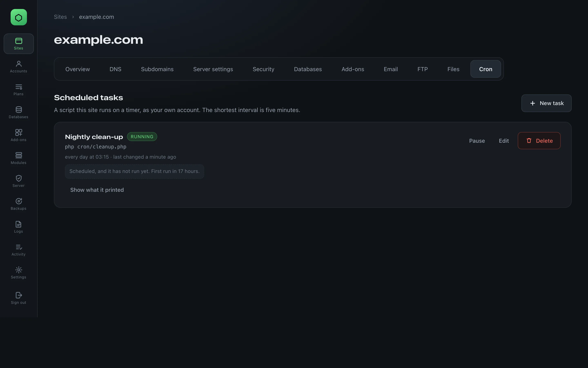This screenshot has height=368, width=588.
Task: Click the 'every day at 03:15' schedule text
Action: [87, 157]
